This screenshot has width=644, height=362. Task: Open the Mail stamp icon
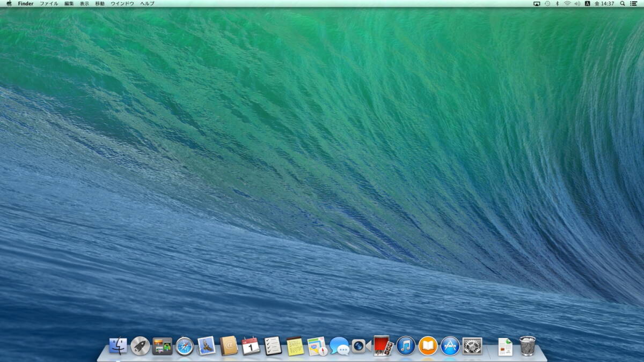pyautogui.click(x=207, y=346)
